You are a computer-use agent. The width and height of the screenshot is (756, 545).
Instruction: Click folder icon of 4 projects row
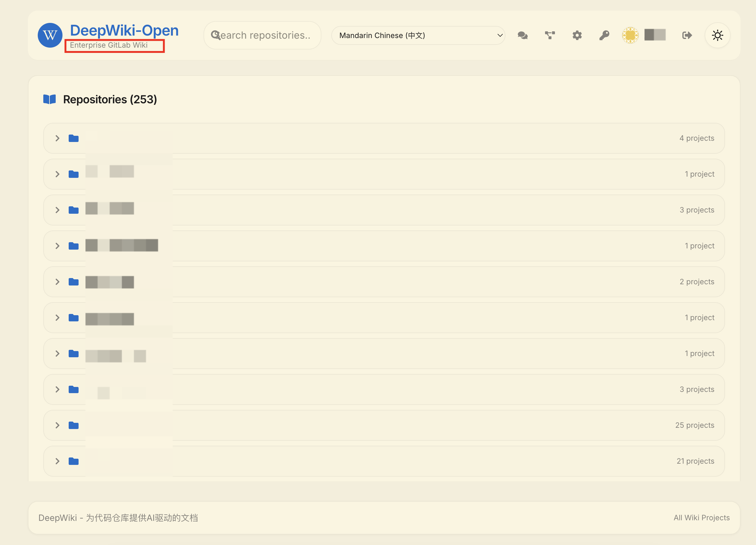[x=74, y=138]
